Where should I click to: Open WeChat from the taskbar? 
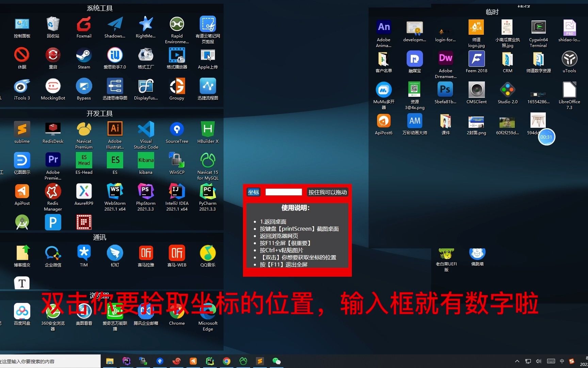click(x=277, y=361)
